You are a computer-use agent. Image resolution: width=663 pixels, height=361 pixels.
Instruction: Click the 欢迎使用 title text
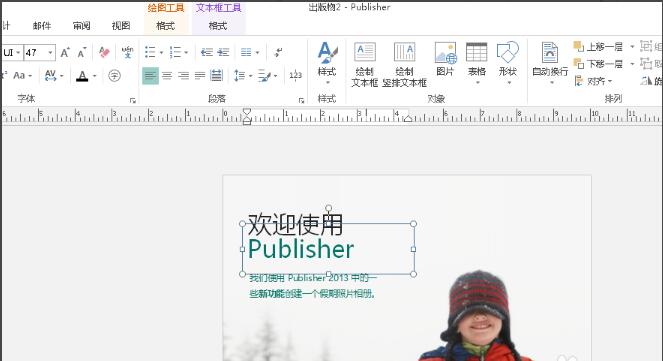tap(295, 224)
